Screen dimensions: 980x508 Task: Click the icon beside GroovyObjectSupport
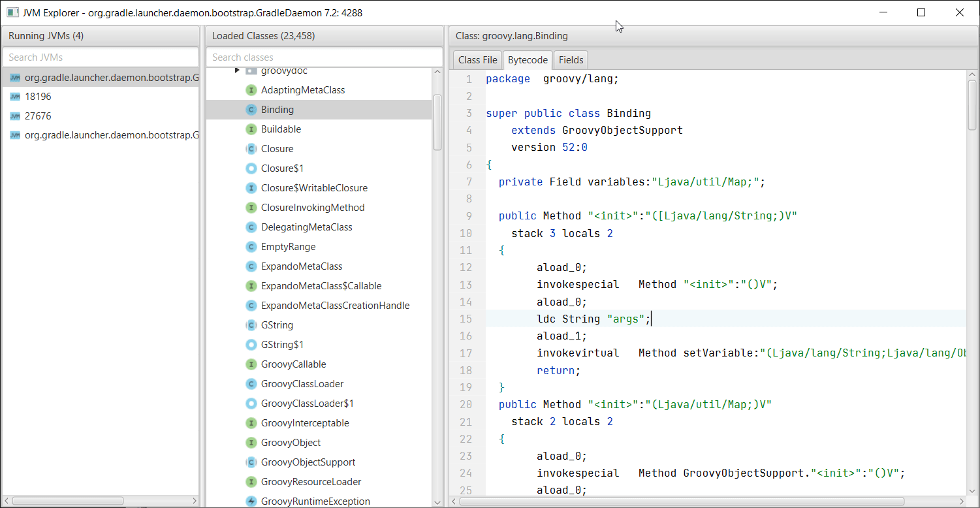click(x=251, y=462)
